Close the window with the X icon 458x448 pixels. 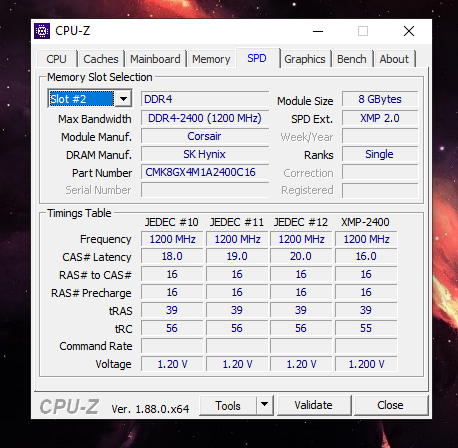coord(409,31)
